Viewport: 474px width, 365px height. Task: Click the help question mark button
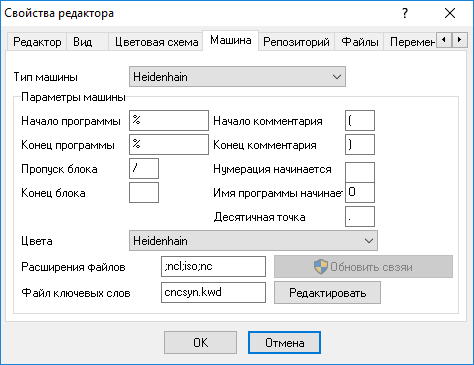[x=405, y=13]
